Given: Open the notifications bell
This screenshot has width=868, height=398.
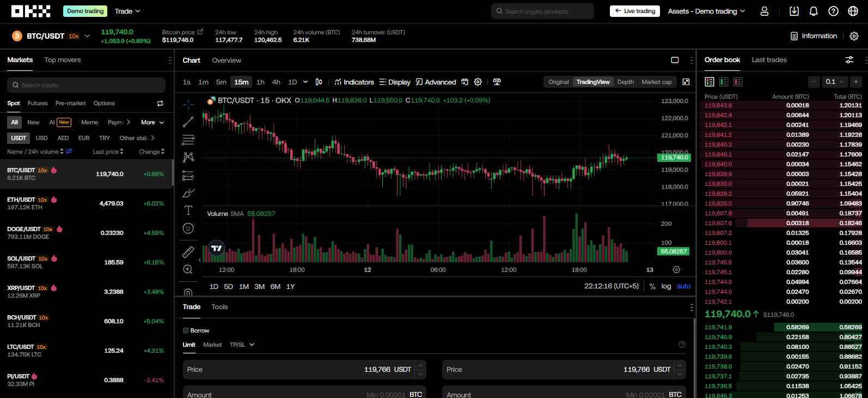Looking at the screenshot, I should (x=814, y=11).
